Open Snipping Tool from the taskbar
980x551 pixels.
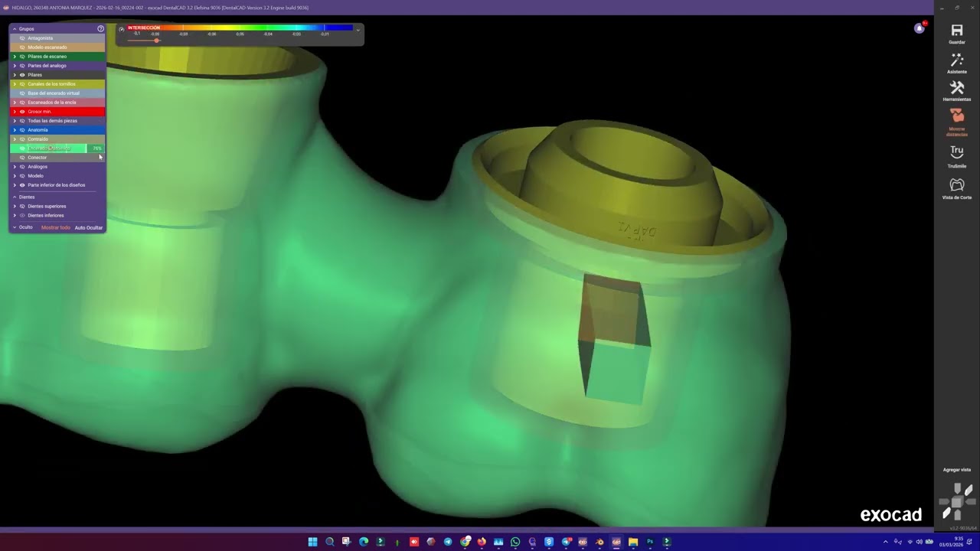346,542
